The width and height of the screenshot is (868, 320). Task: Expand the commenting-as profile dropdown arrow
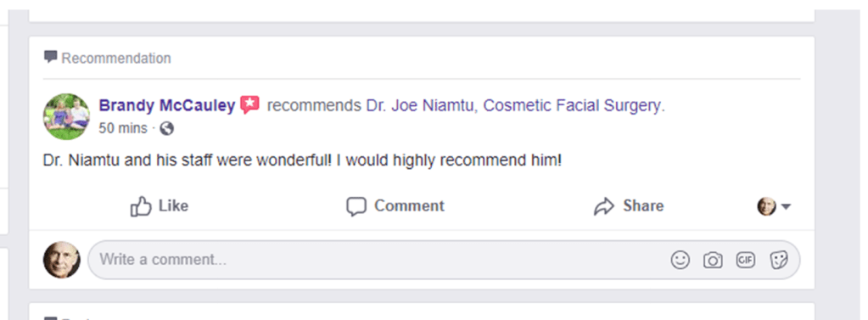click(786, 207)
